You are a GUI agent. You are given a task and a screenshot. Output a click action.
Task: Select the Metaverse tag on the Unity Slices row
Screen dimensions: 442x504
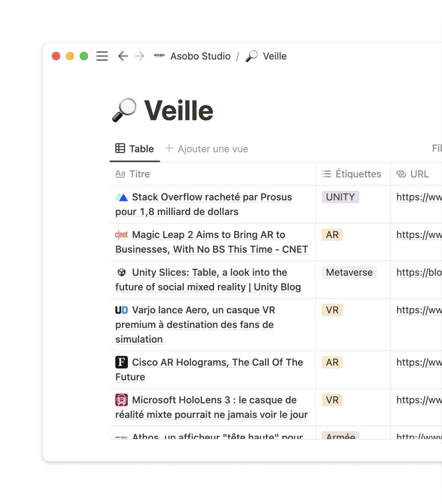pyautogui.click(x=349, y=272)
